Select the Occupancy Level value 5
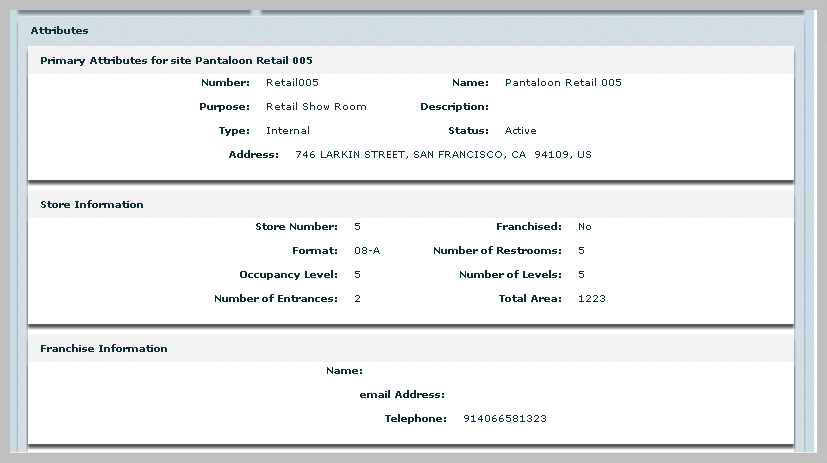Screen dimensions: 827x463 (x=357, y=275)
